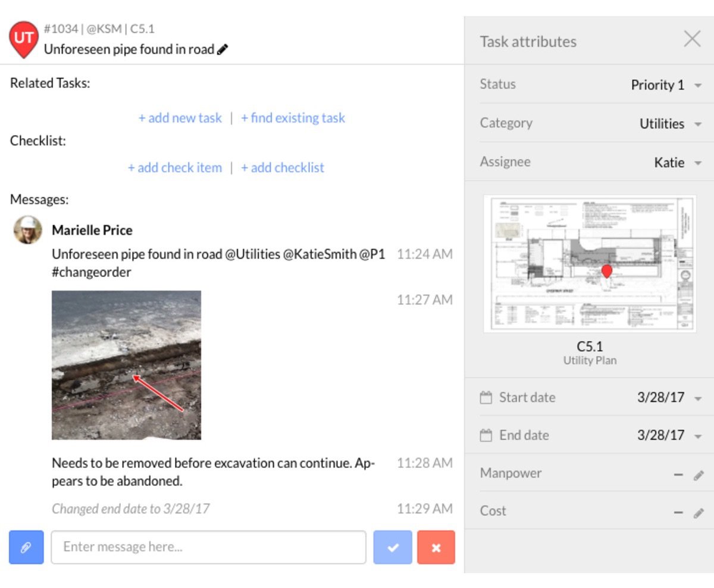The width and height of the screenshot is (714, 588).
Task: Click the find existing task link
Action: pos(293,118)
